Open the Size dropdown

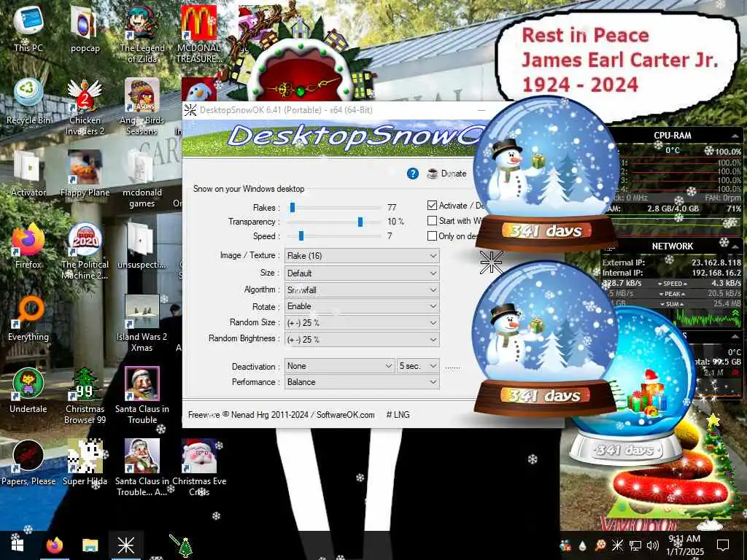(x=362, y=273)
